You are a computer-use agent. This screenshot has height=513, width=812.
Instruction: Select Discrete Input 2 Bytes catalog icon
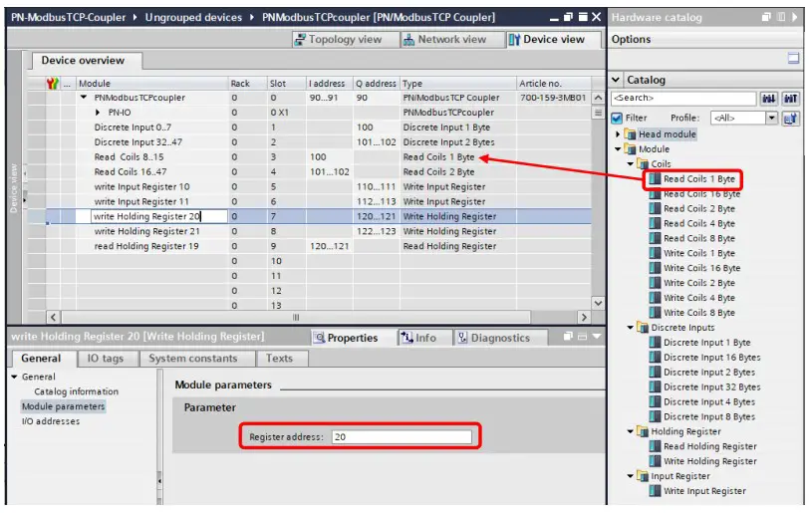click(x=655, y=373)
